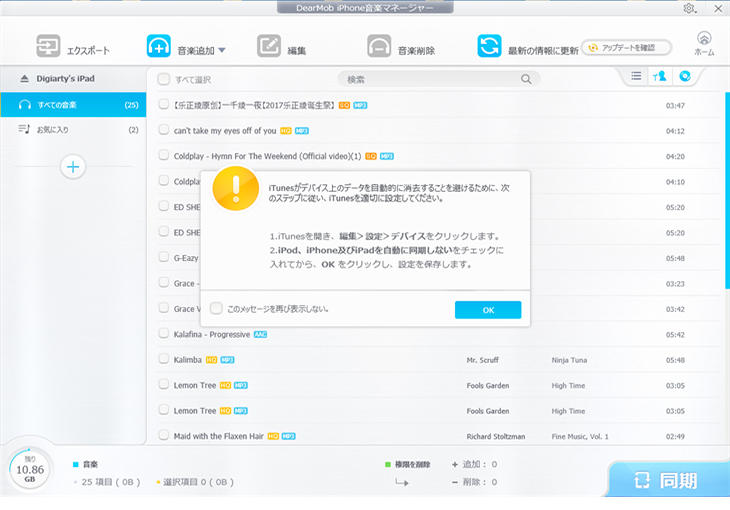Check the Kalimba song checkbox
The image size is (730, 510).
click(163, 359)
